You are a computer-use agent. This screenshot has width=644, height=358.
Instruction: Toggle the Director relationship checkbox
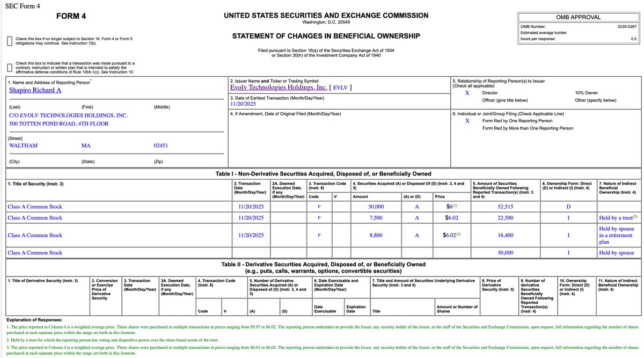(x=466, y=92)
